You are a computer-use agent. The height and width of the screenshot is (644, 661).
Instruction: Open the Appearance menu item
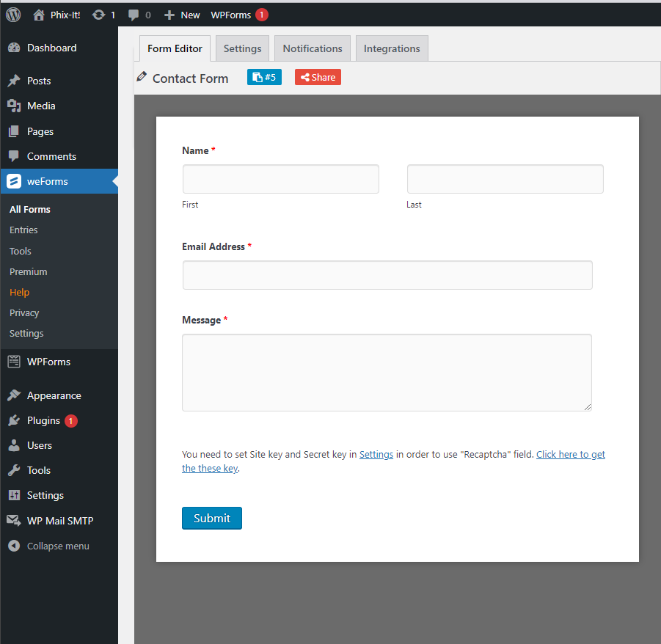54,395
